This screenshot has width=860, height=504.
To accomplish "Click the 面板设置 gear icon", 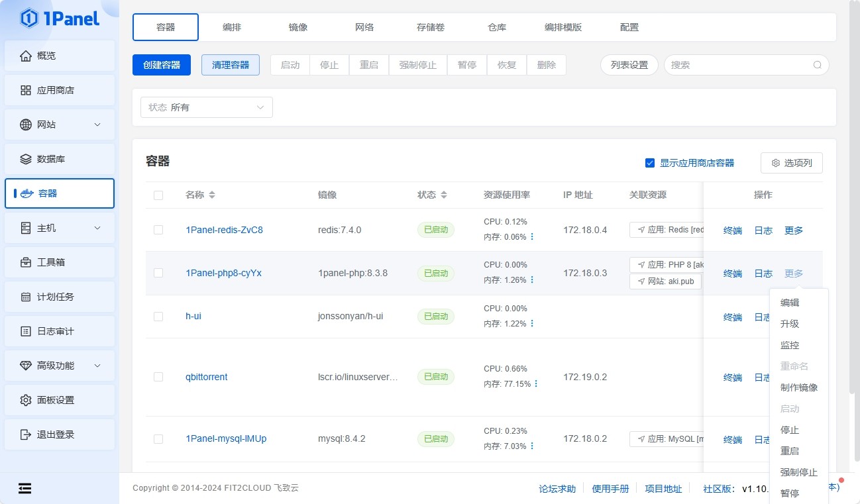I will tap(26, 400).
